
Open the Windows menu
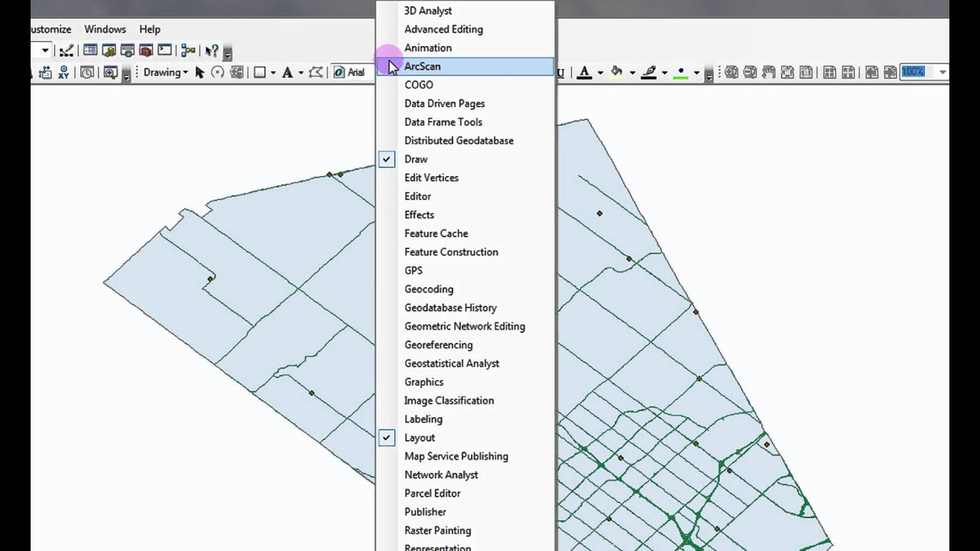point(105,29)
